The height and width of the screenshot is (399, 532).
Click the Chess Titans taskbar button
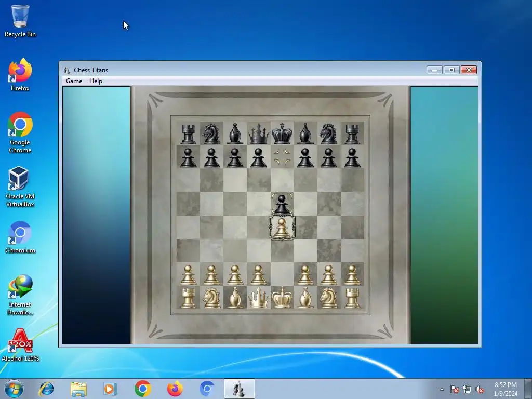[x=239, y=389]
